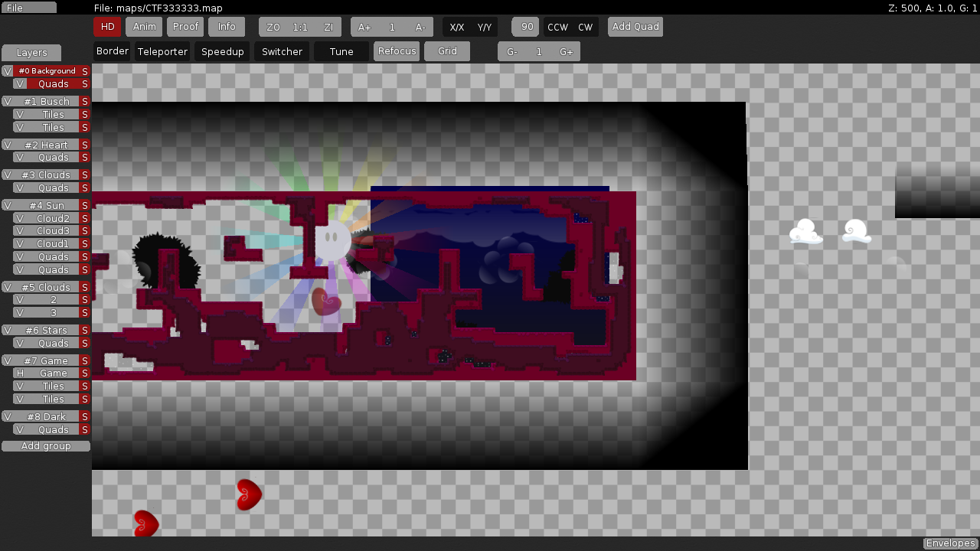Zoom out using the ZO icon
This screenshot has height=551, width=980.
point(273,26)
